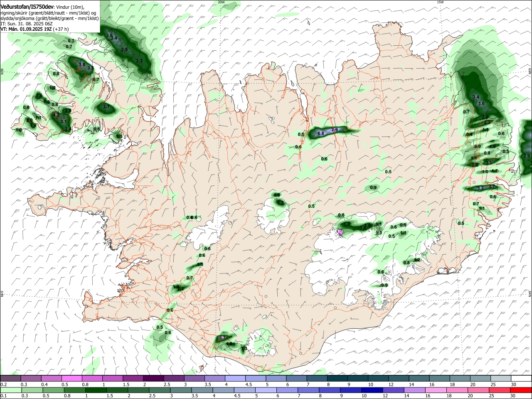532x399 pixels.
Task: Click the 2.9 value at the map's east edge
Action: (527, 156)
